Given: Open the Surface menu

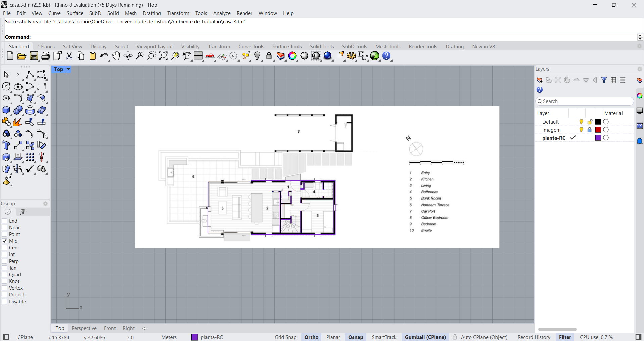Looking at the screenshot, I should coord(75,13).
